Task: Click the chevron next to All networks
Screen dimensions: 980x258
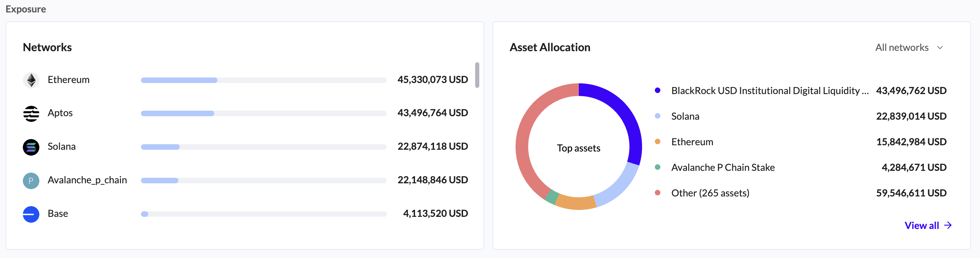Action: (940, 48)
